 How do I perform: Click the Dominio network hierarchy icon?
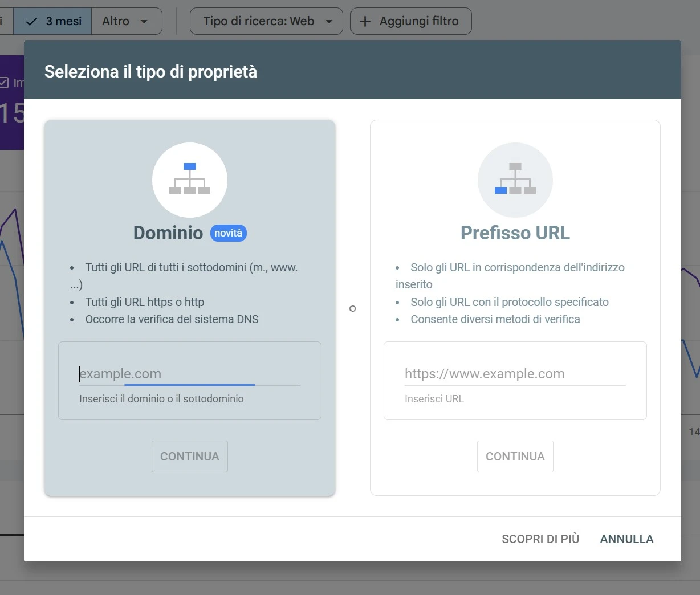point(190,180)
